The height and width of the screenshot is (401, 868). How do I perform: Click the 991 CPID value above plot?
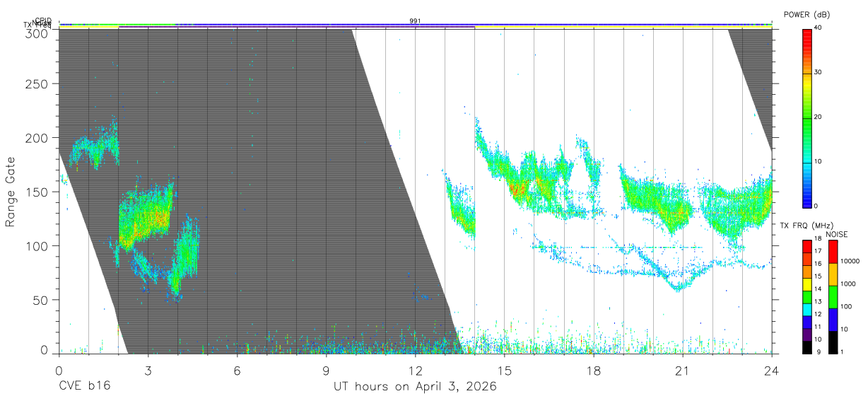(x=415, y=21)
